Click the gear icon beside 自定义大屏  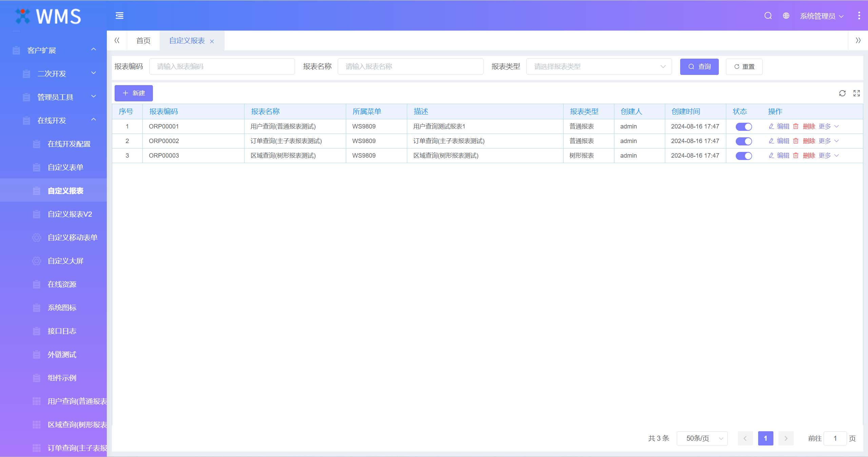click(37, 261)
